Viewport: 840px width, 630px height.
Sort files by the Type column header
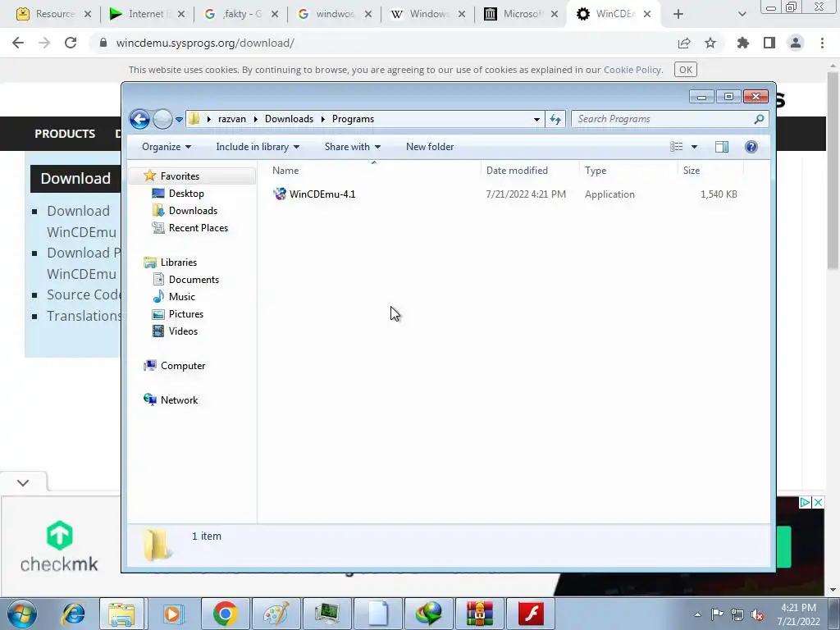pyautogui.click(x=628, y=171)
